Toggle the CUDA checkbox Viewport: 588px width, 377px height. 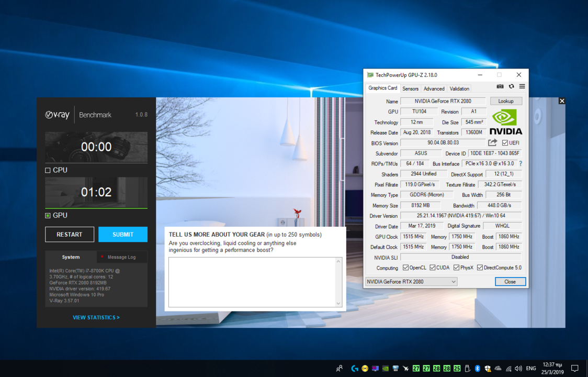click(433, 268)
